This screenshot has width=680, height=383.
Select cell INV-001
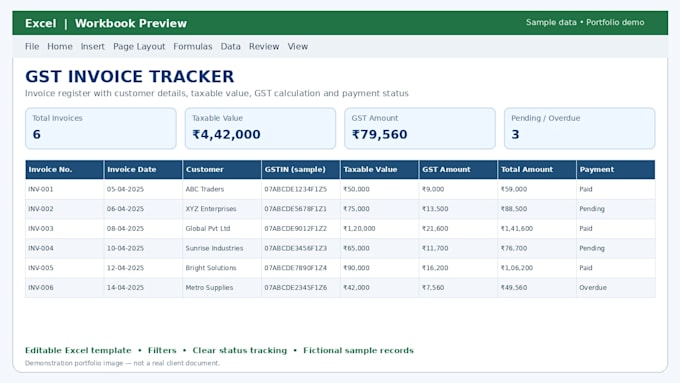[x=65, y=189]
